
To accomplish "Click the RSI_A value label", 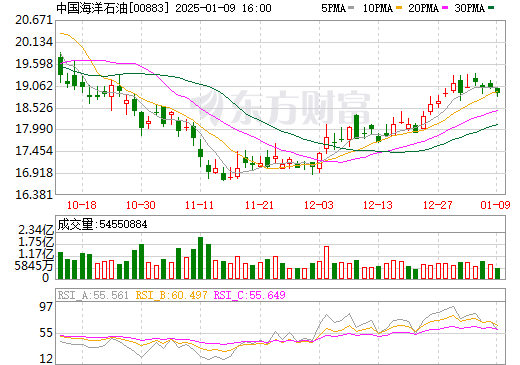I will pyautogui.click(x=93, y=295).
